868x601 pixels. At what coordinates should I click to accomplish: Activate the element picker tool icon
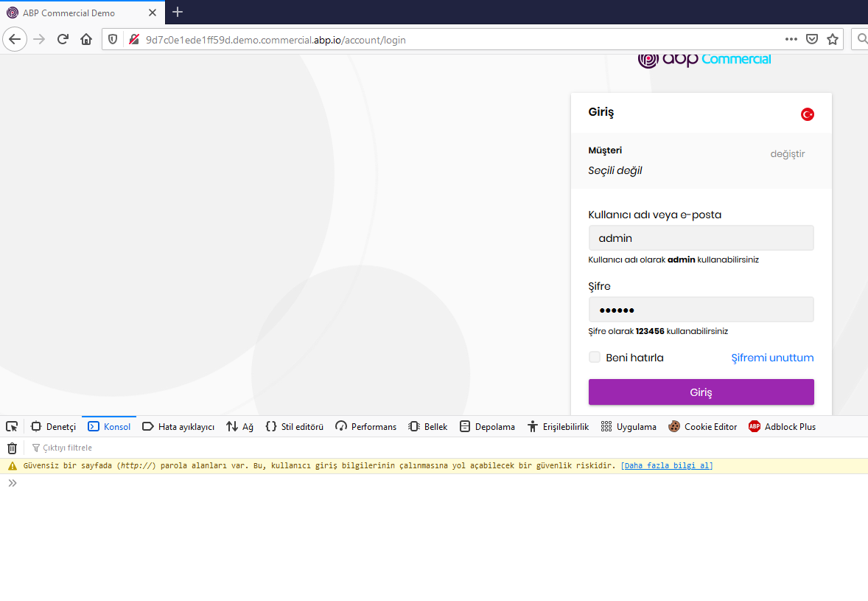pyautogui.click(x=12, y=426)
